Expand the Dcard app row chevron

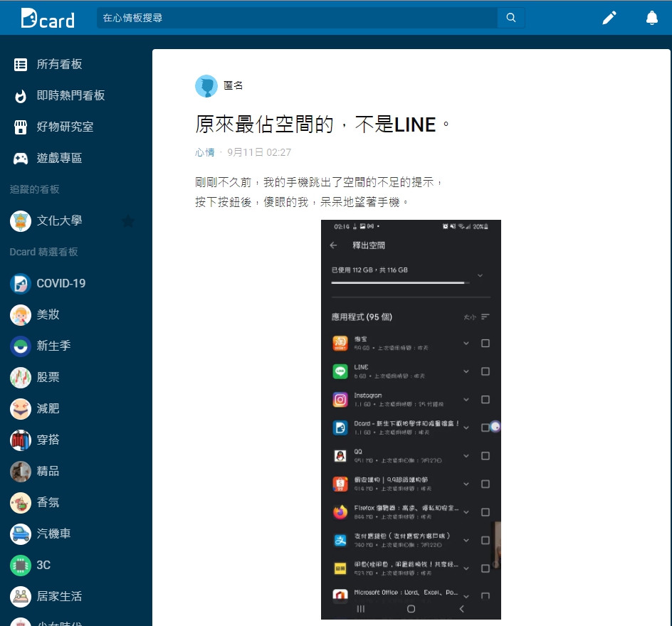click(466, 428)
